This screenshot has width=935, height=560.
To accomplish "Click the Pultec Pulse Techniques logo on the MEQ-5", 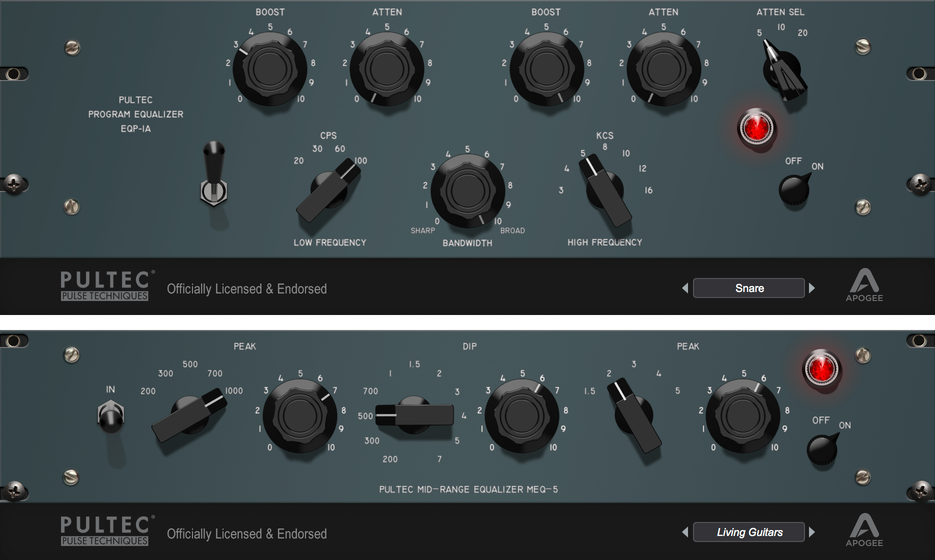I will tap(105, 531).
